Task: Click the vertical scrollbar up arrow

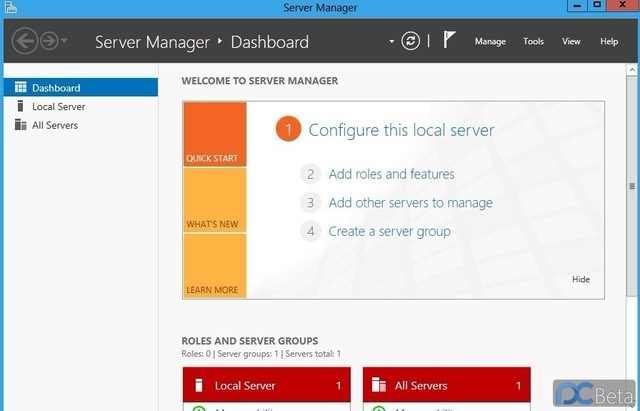Action: (632, 70)
